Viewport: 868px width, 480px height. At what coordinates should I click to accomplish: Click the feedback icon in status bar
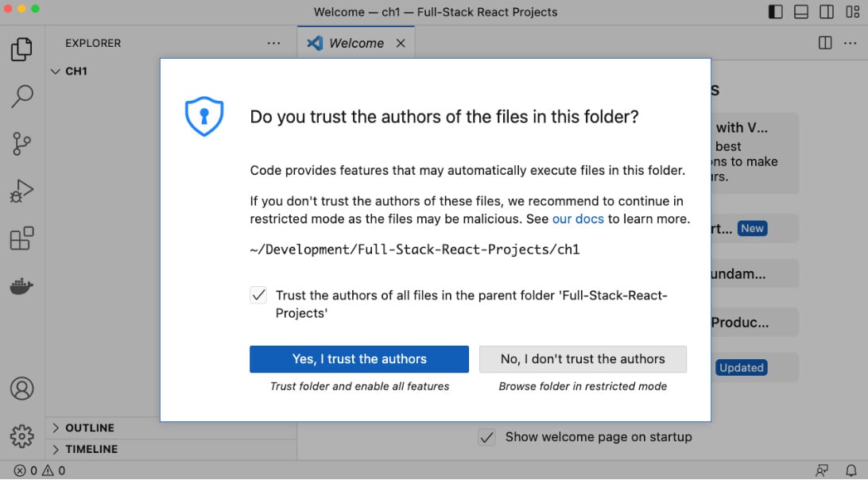point(822,470)
